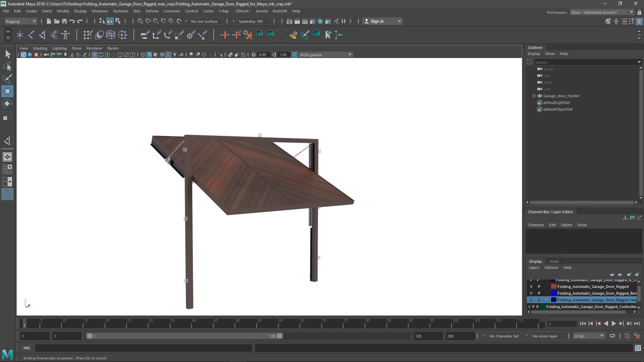The image size is (644, 362).
Task: Toggle sRGB gamma color management ON button
Action: pyautogui.click(x=294, y=55)
